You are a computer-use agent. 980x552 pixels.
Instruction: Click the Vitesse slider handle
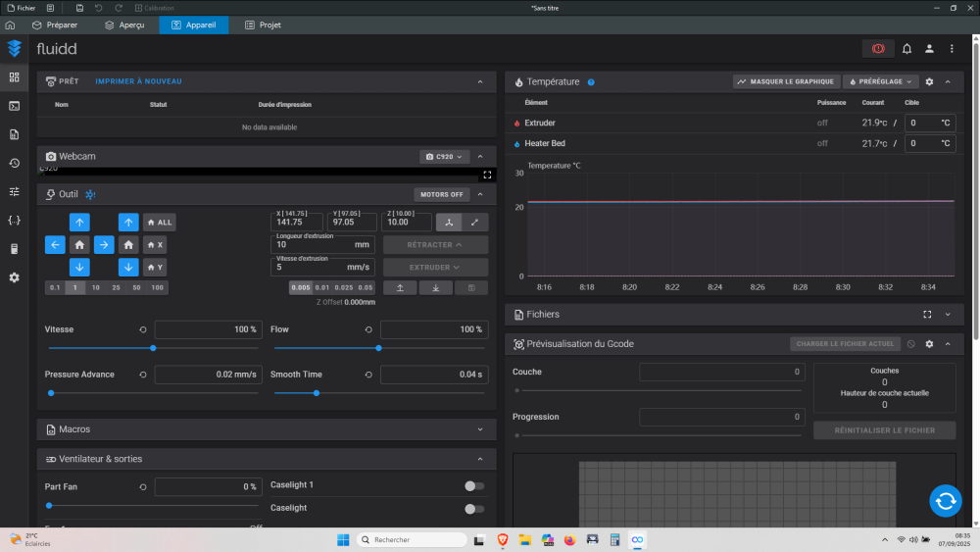click(x=153, y=348)
